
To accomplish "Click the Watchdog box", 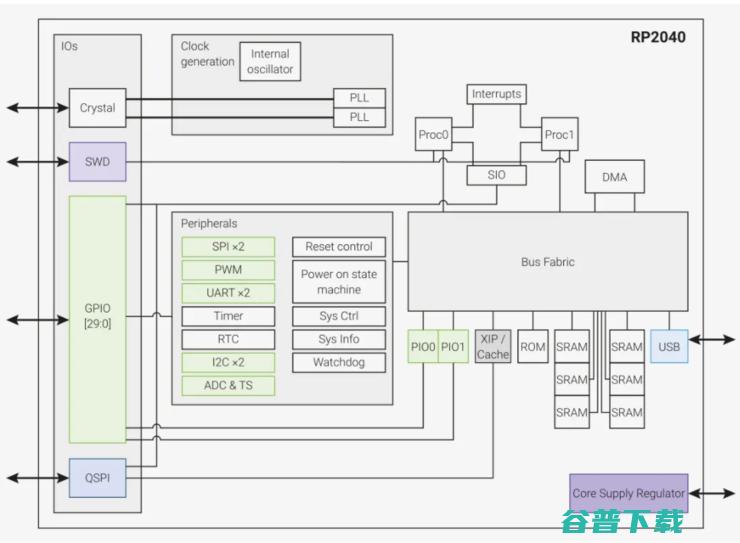I will pos(339,362).
